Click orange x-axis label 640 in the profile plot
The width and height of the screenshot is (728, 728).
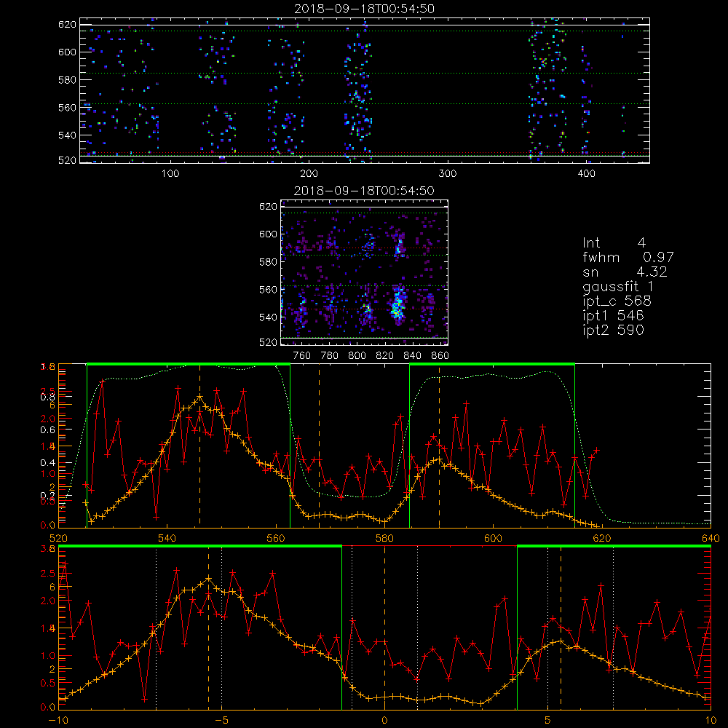pyautogui.click(x=711, y=538)
